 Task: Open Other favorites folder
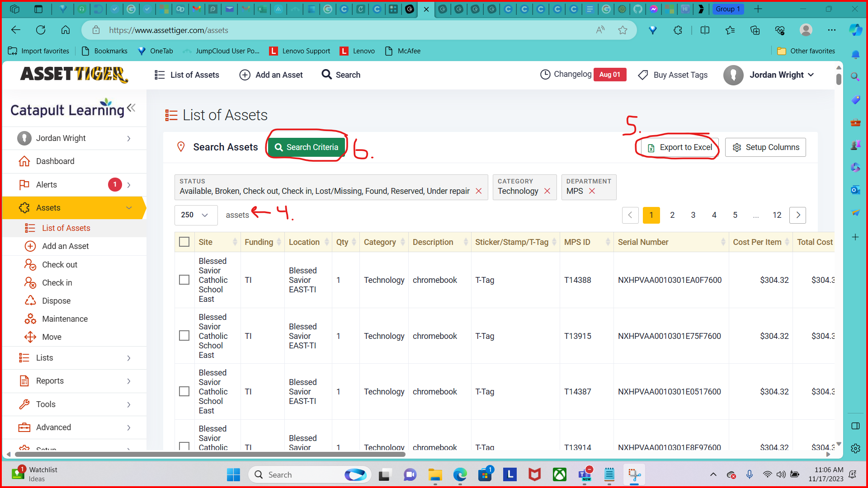point(806,51)
